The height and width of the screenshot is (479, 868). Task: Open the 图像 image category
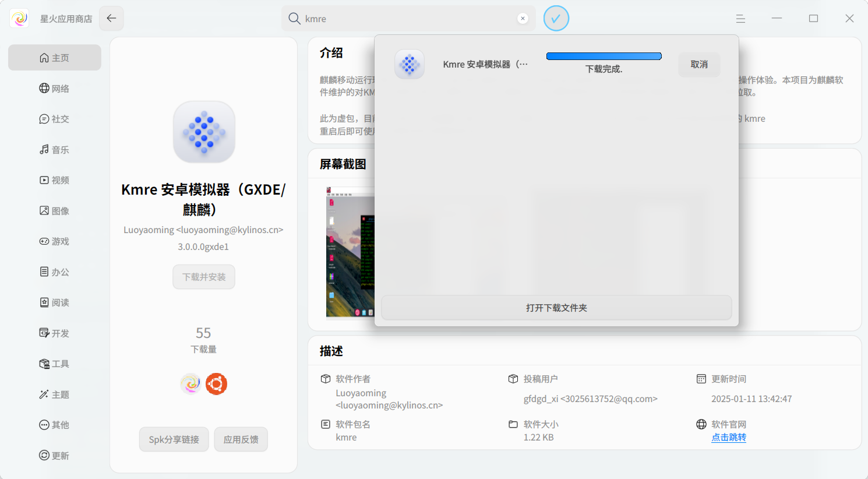(x=55, y=211)
